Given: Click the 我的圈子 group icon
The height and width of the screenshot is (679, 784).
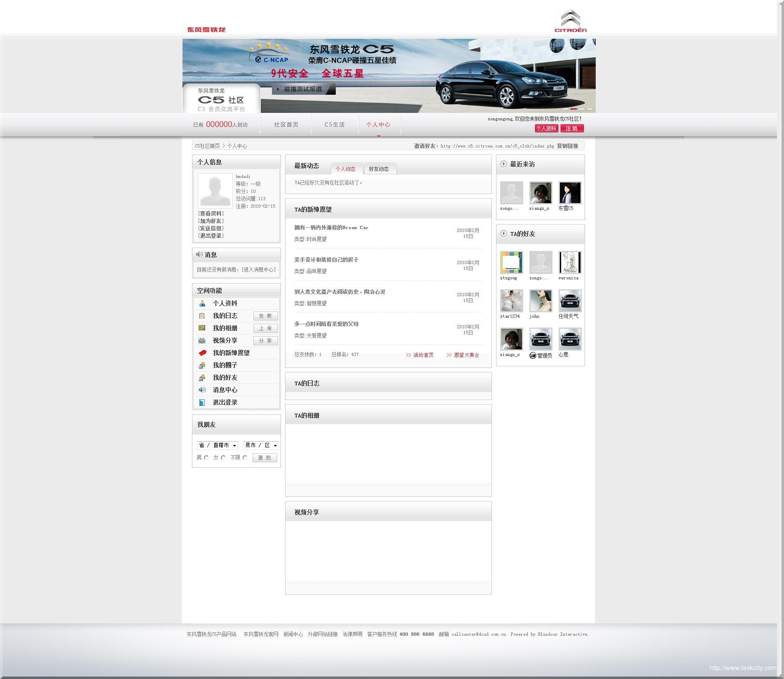Looking at the screenshot, I should click(x=202, y=365).
